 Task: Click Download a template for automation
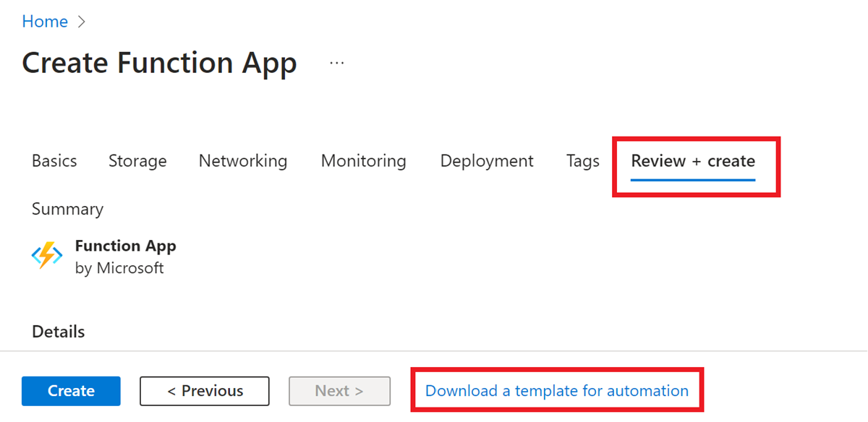click(x=557, y=390)
